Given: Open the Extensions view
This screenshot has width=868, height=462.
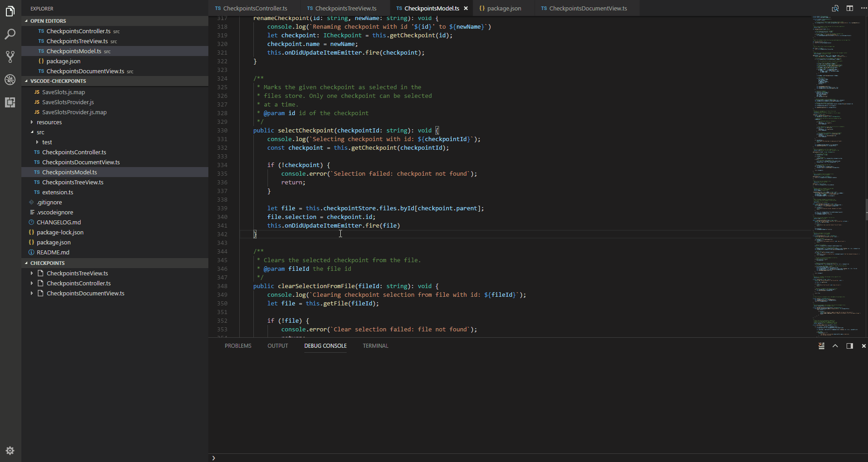Looking at the screenshot, I should pyautogui.click(x=10, y=102).
